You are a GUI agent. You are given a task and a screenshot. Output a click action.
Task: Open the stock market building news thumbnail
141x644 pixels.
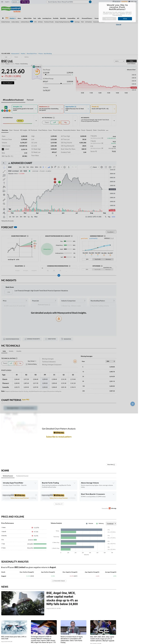pyautogui.click(x=23, y=603)
